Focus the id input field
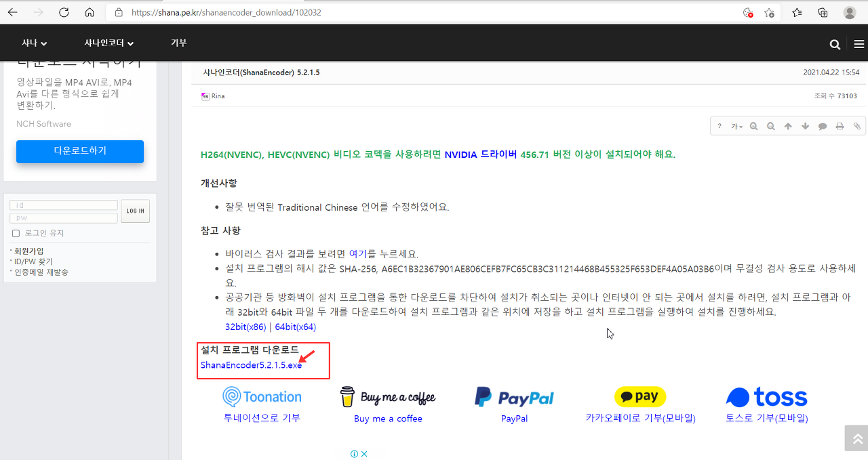This screenshot has width=868, height=460. click(x=64, y=205)
